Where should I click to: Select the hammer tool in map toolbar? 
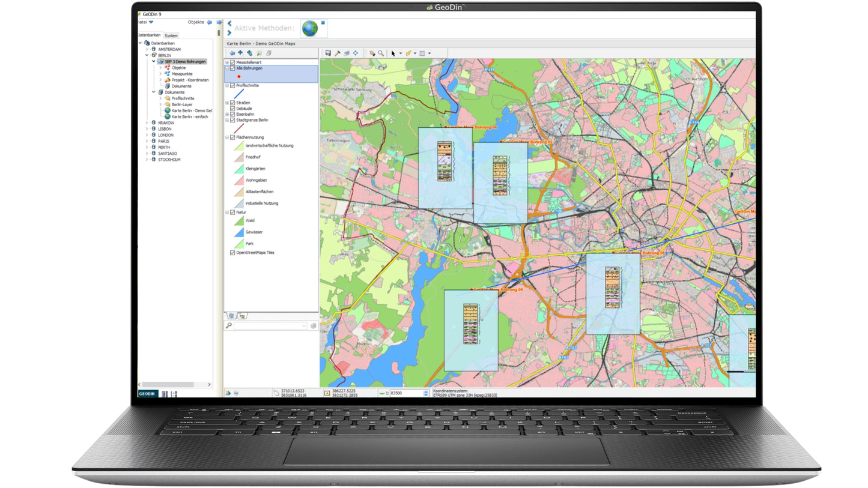pyautogui.click(x=338, y=53)
